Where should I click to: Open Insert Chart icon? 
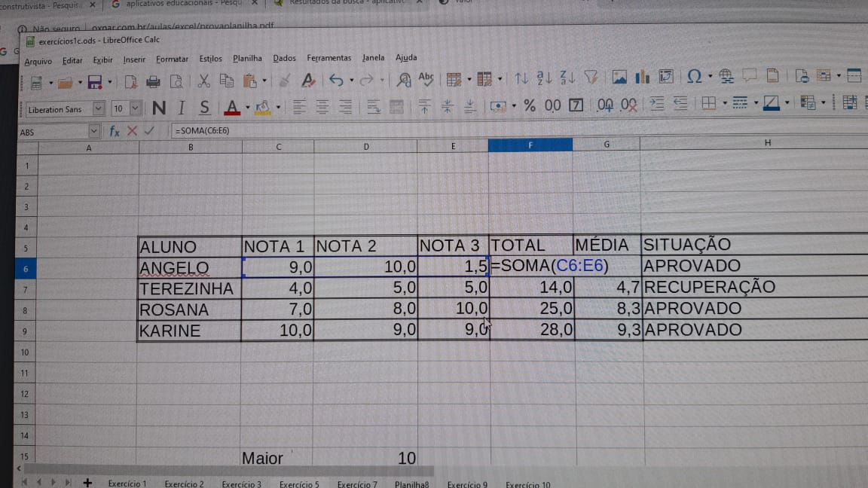pos(642,77)
